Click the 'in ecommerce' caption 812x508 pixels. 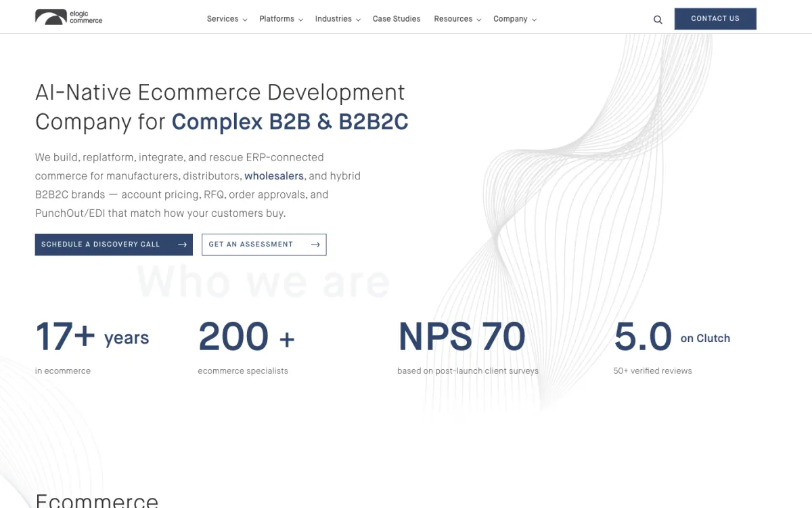(x=63, y=371)
